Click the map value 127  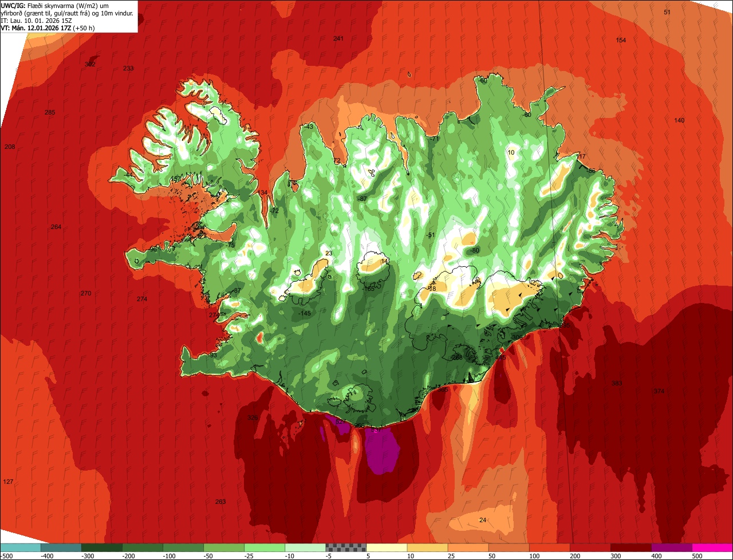pos(8,482)
